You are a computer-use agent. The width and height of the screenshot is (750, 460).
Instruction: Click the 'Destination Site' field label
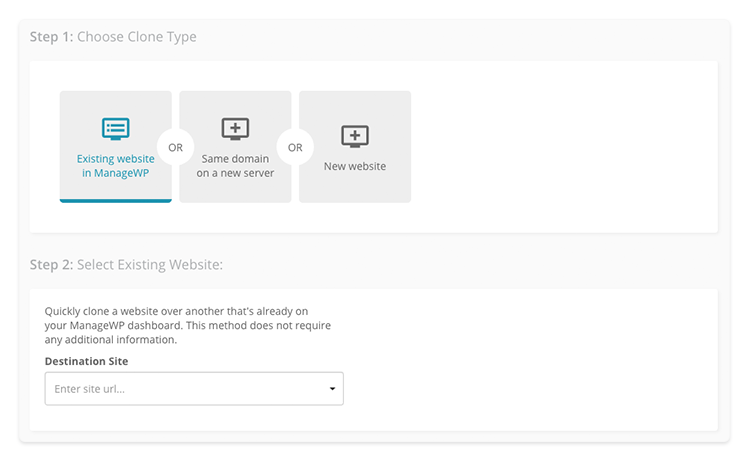click(x=86, y=361)
